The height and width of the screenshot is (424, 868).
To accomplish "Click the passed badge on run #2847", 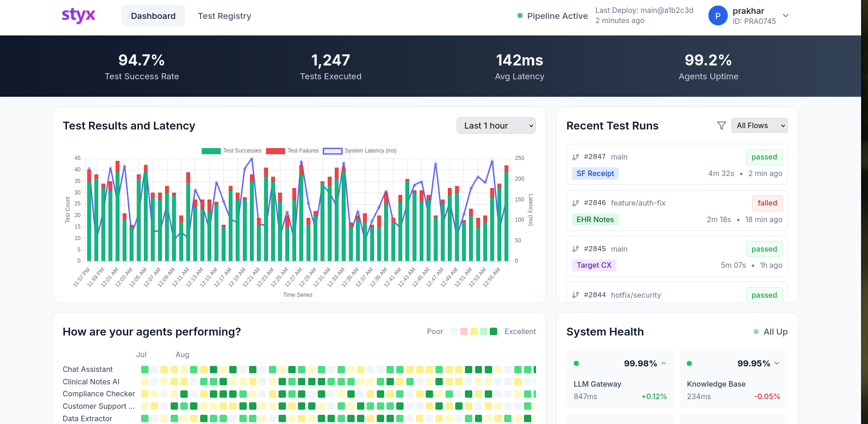I will tap(764, 157).
